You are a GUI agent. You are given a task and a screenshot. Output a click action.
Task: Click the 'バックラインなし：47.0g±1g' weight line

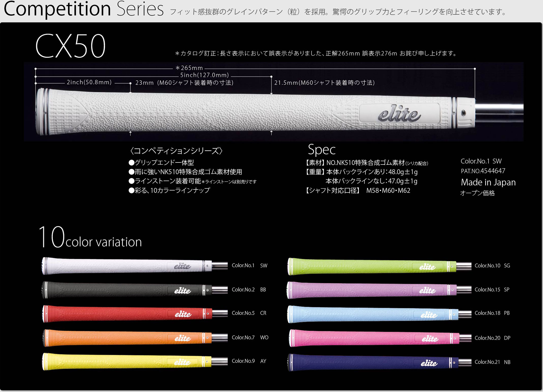coord(371,181)
